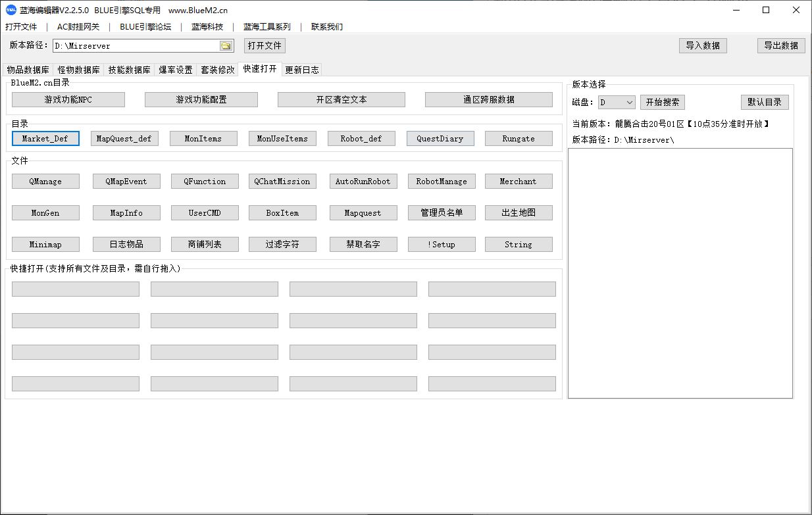Viewport: 812px width, 515px height.
Task: Open the BoxItem file
Action: 282,212
